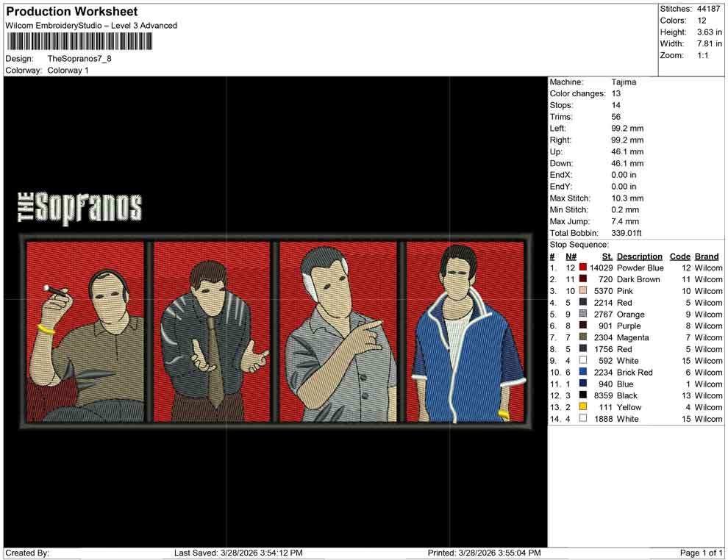728x560 pixels.
Task: Click the Powder Blue color swatch in stop 1
Action: [x=583, y=268]
